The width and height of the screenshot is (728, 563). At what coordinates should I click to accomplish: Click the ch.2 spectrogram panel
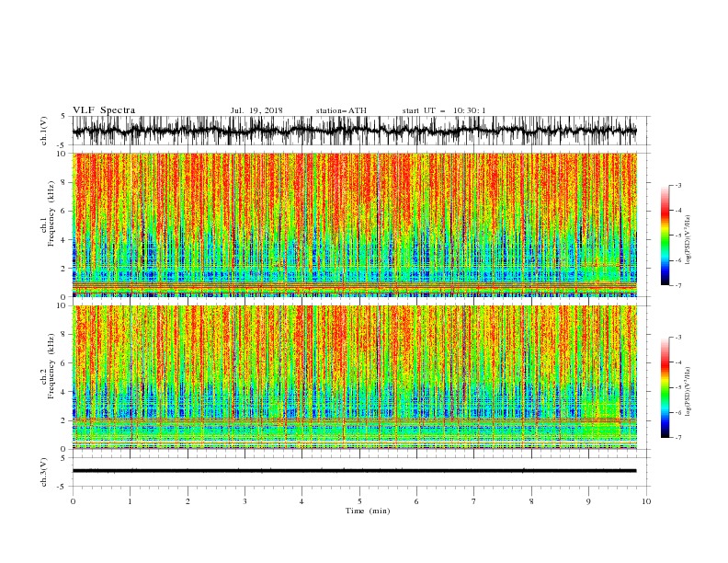coord(354,377)
